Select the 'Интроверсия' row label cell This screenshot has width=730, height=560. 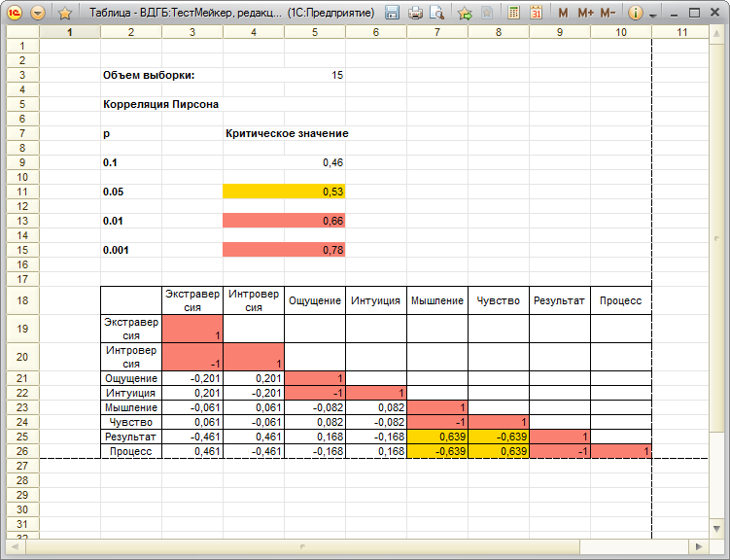tap(131, 357)
